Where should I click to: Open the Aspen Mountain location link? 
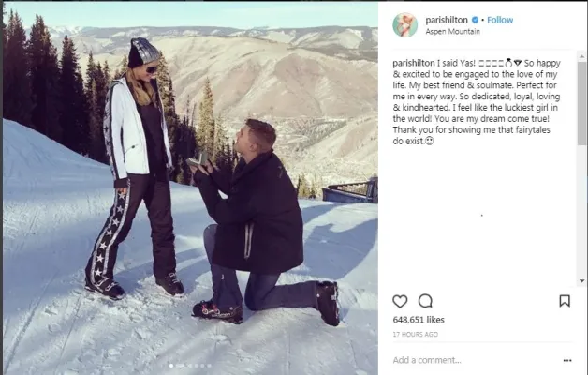[x=452, y=32]
